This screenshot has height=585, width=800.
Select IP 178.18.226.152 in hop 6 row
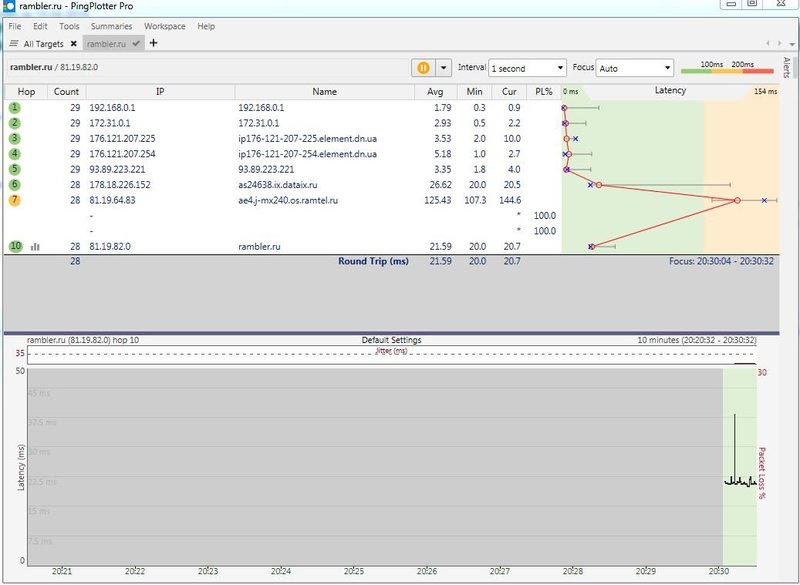pos(120,185)
